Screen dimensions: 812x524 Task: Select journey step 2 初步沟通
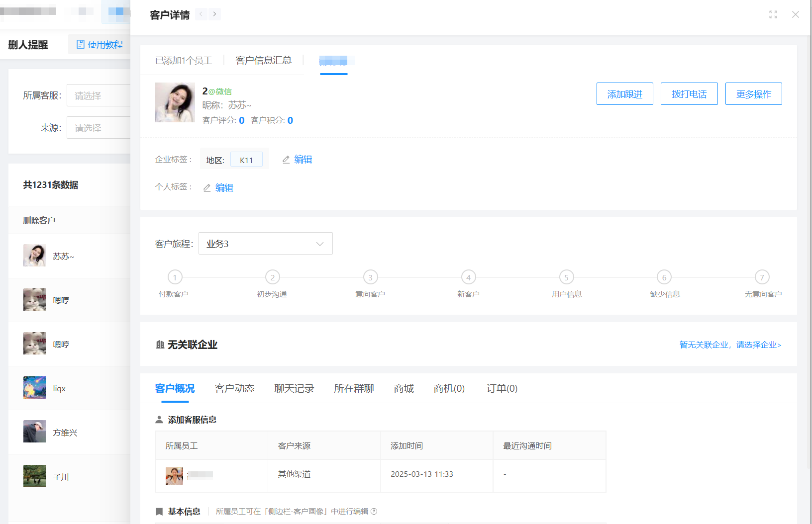272,277
